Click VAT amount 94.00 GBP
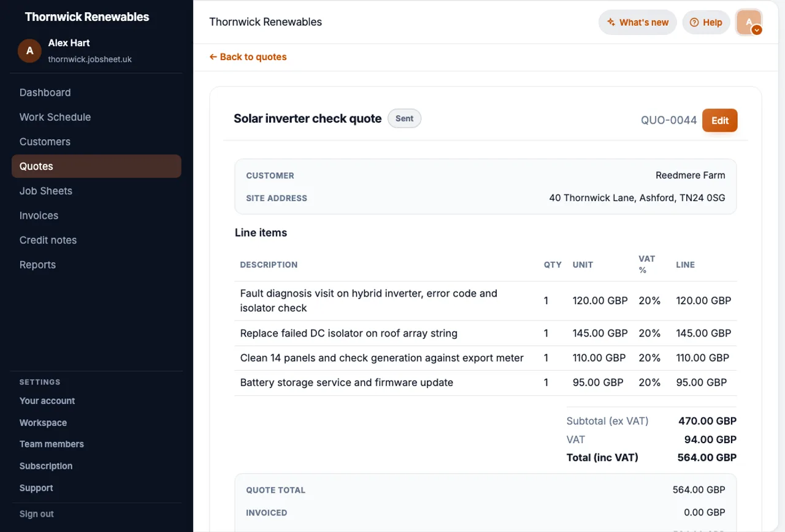The height and width of the screenshot is (532, 785). click(710, 439)
